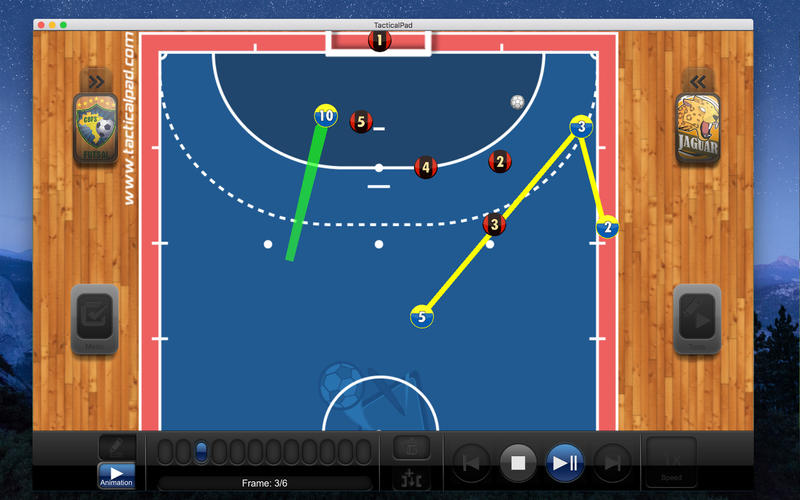Image resolution: width=800 pixels, height=500 pixels.
Task: Select red player number 3
Action: click(494, 224)
